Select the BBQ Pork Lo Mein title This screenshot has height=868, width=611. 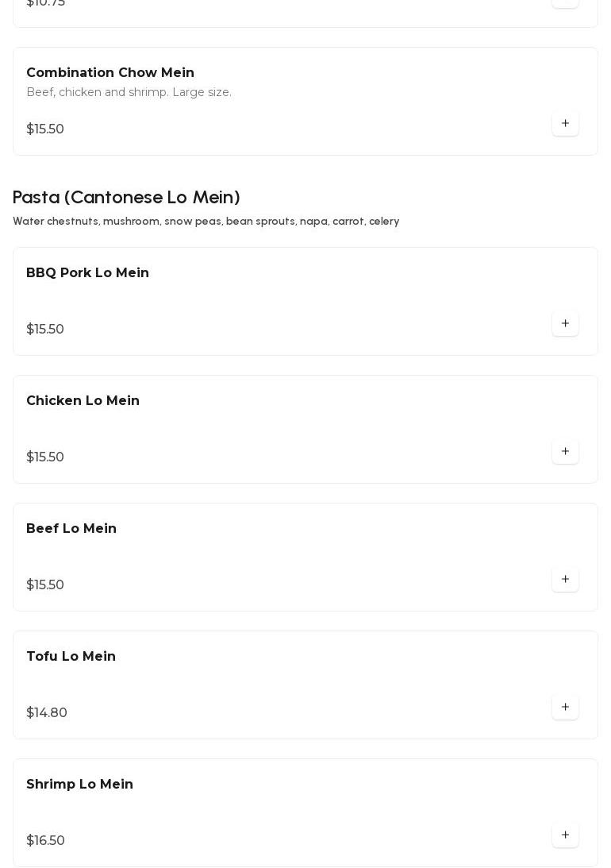click(87, 273)
